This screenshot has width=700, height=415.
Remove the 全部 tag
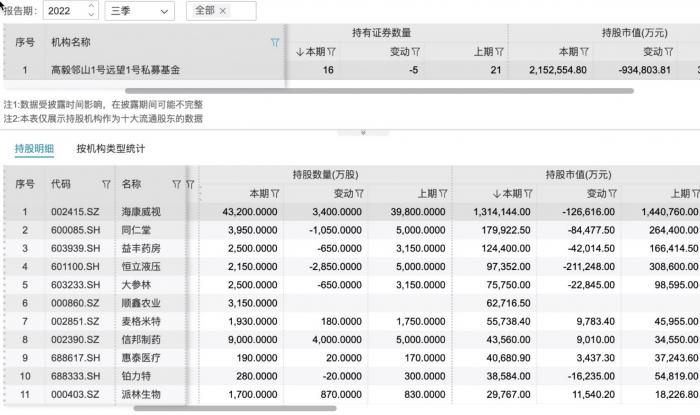[223, 11]
